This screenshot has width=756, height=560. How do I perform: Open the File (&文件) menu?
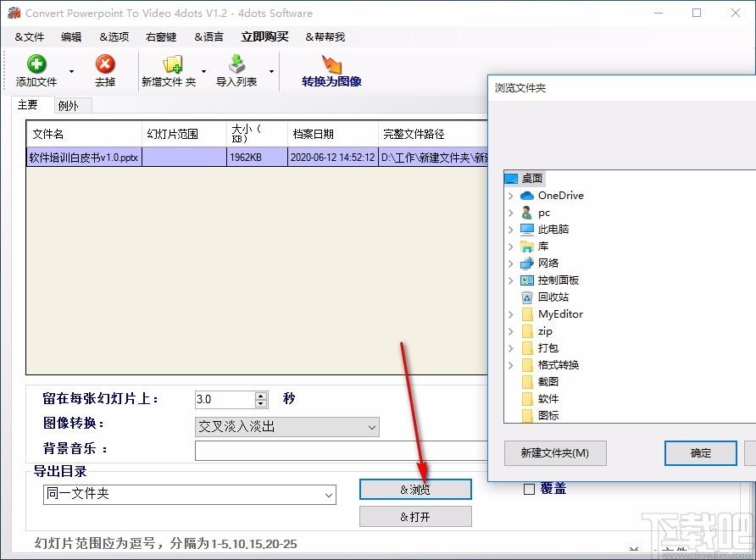click(x=30, y=36)
